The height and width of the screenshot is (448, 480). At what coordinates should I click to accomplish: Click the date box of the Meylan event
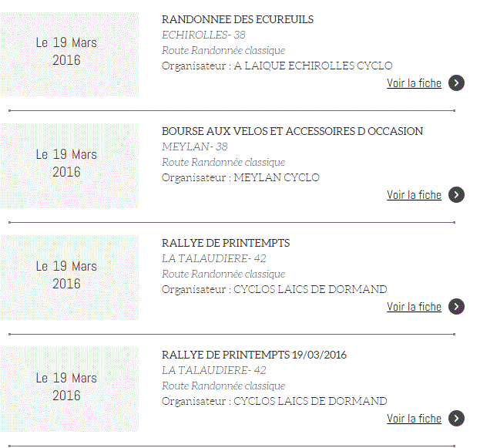[x=69, y=166]
